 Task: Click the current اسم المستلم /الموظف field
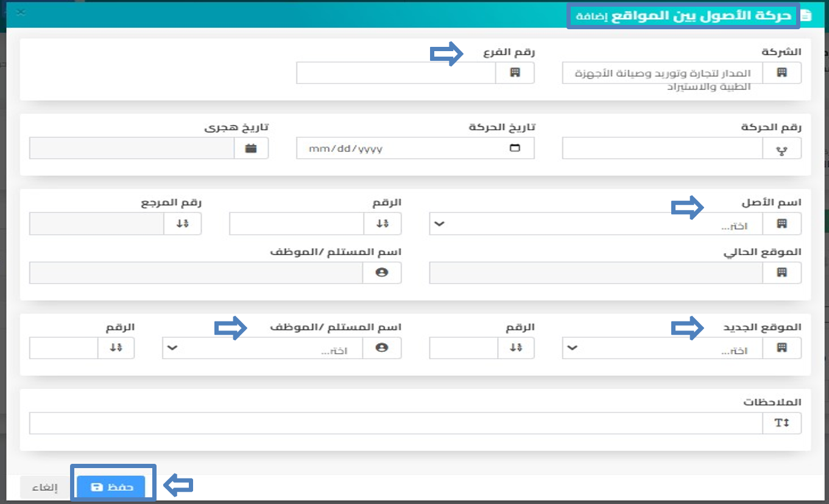pyautogui.click(x=196, y=273)
